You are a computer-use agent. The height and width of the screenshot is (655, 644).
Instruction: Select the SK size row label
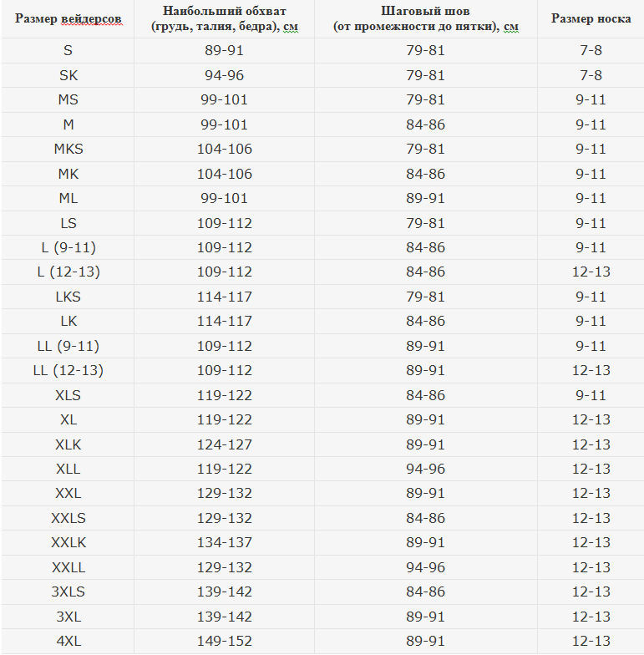pos(68,75)
